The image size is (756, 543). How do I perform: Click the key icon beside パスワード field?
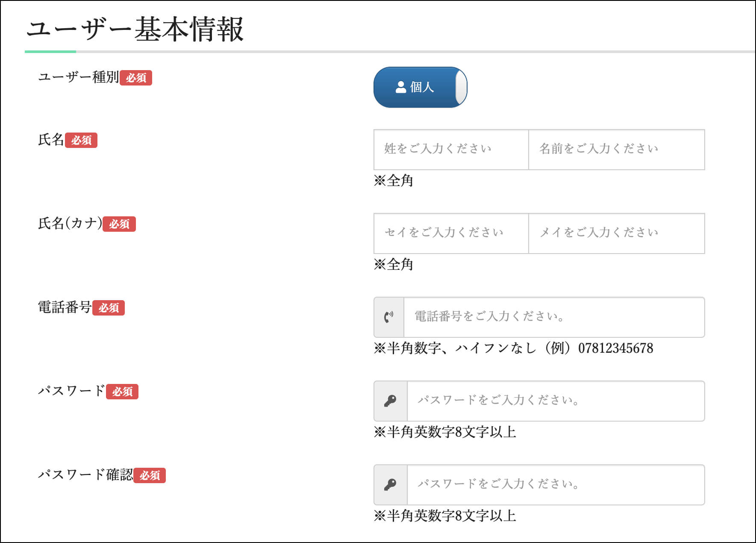pos(390,401)
